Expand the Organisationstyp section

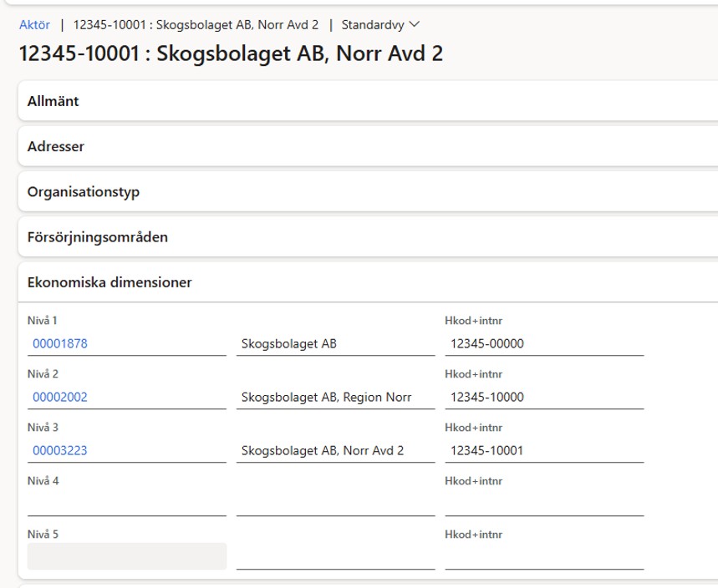(x=368, y=192)
